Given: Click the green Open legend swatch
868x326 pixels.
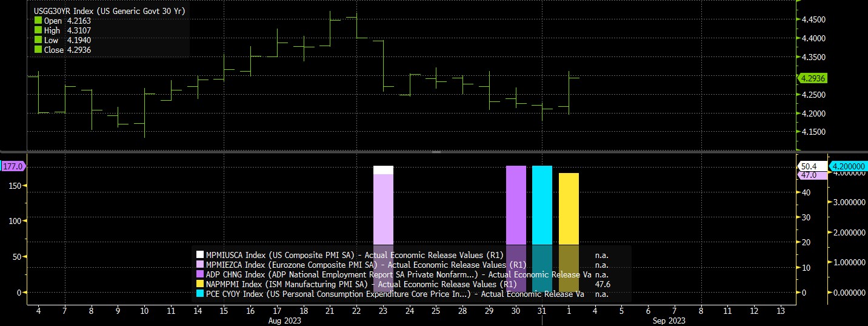Looking at the screenshot, I should coord(38,21).
